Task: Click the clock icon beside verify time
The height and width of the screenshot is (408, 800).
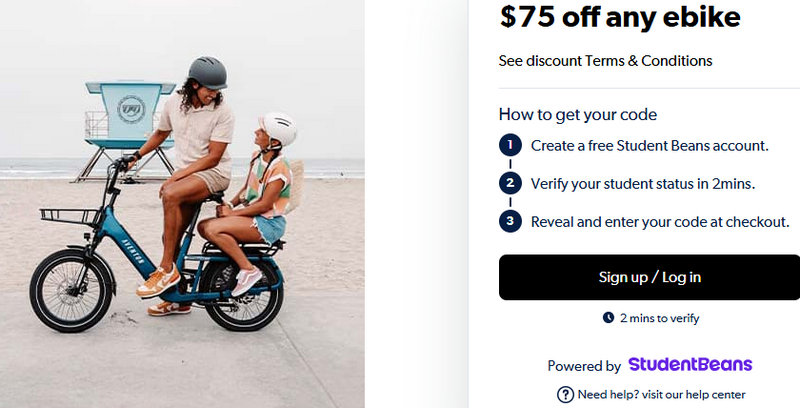Action: [x=608, y=318]
